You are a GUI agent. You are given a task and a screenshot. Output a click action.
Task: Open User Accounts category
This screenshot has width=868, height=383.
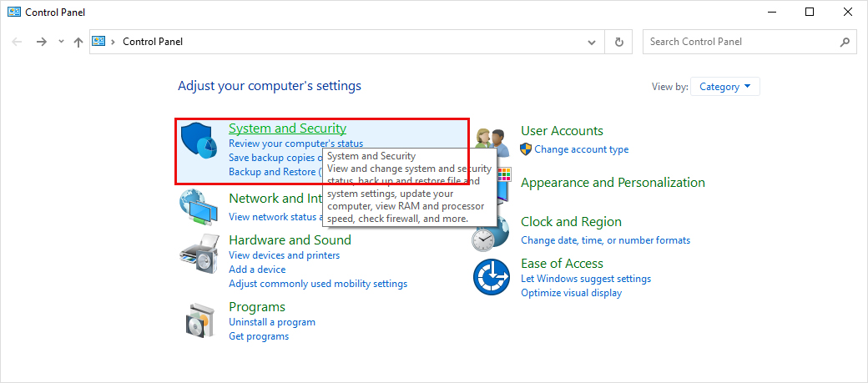[x=562, y=131]
